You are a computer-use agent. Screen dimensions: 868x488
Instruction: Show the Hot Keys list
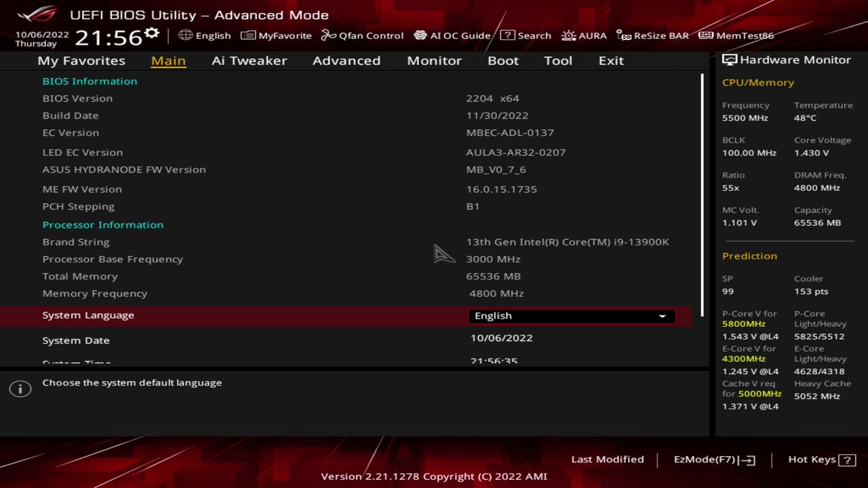(x=821, y=460)
